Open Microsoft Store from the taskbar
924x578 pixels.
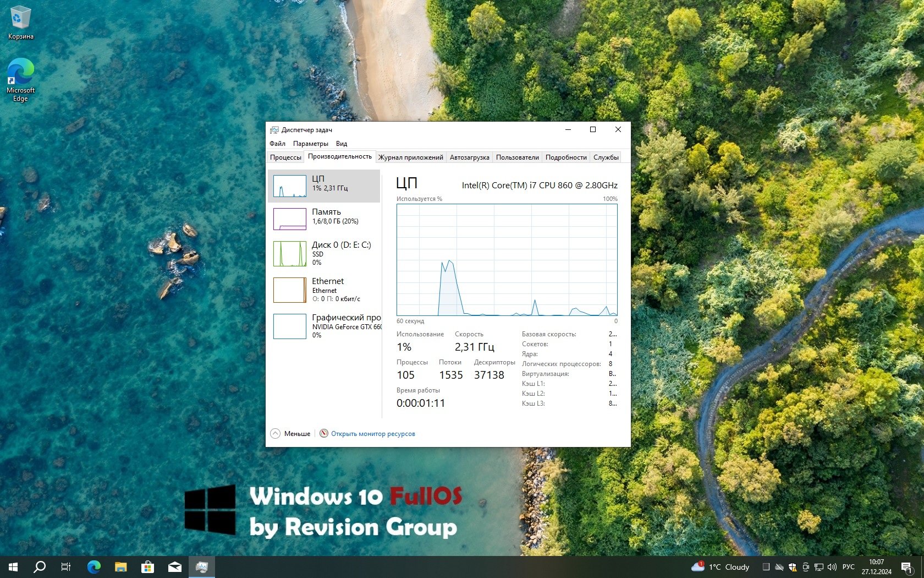click(147, 567)
